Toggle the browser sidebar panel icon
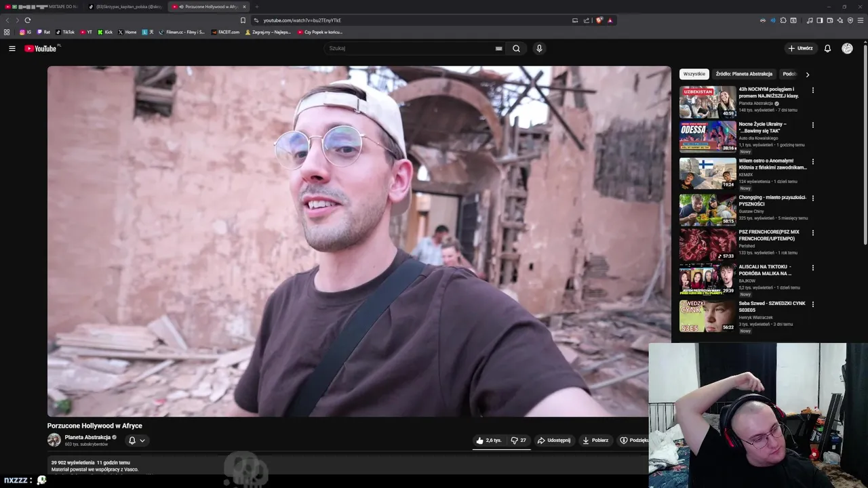Image resolution: width=868 pixels, height=488 pixels. point(819,20)
